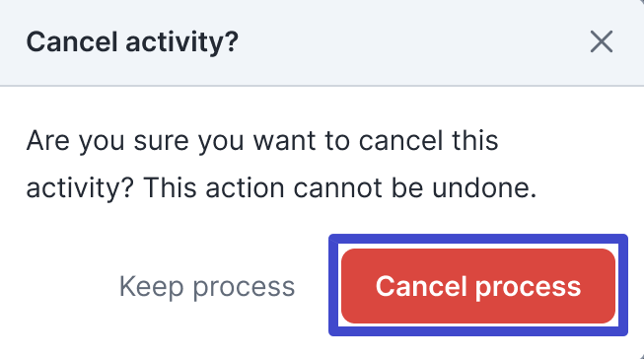Tap the cross icon beside Cancel activity?
Viewport: 644px width, 359px height.
tap(602, 41)
